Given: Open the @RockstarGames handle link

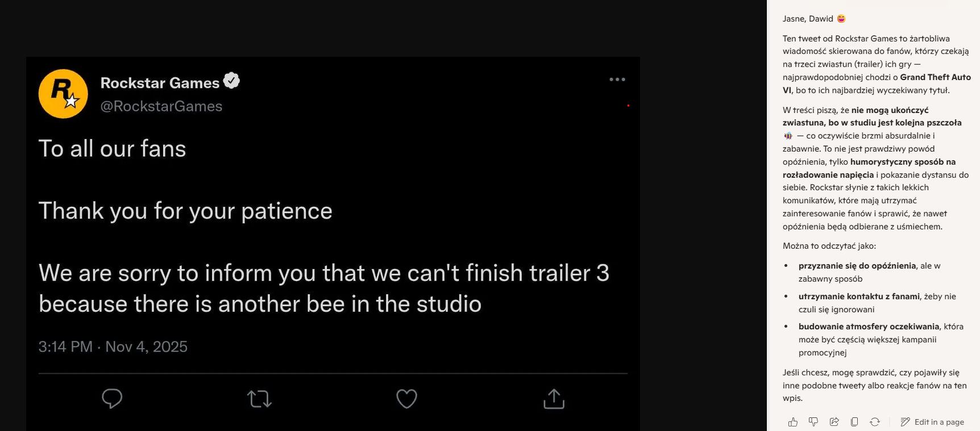Looking at the screenshot, I should (x=161, y=106).
